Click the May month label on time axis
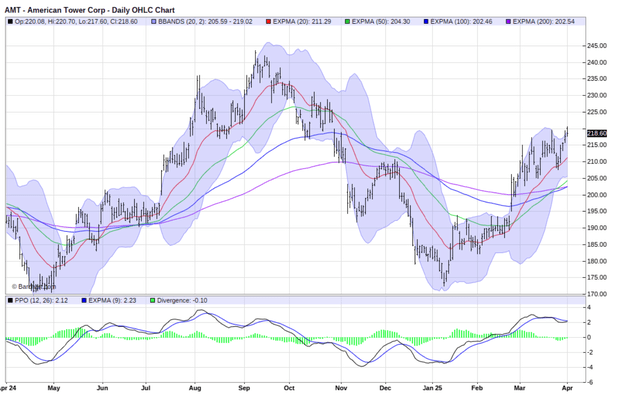 [x=54, y=388]
